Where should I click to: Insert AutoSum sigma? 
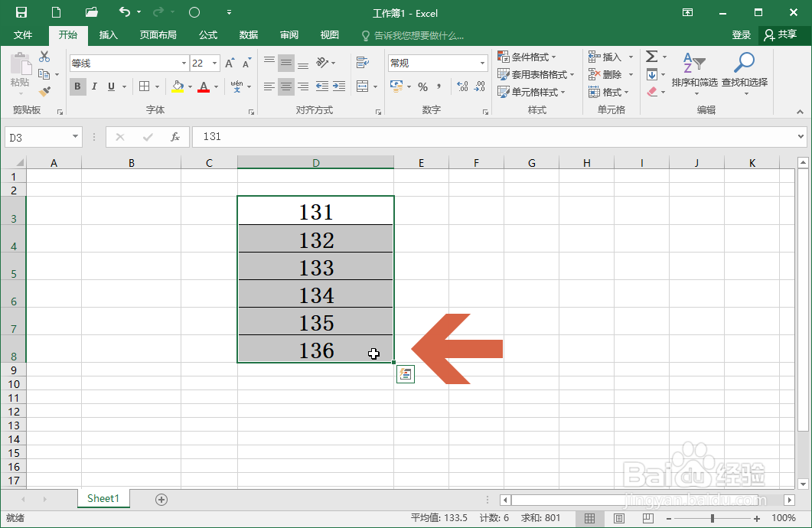click(652, 56)
